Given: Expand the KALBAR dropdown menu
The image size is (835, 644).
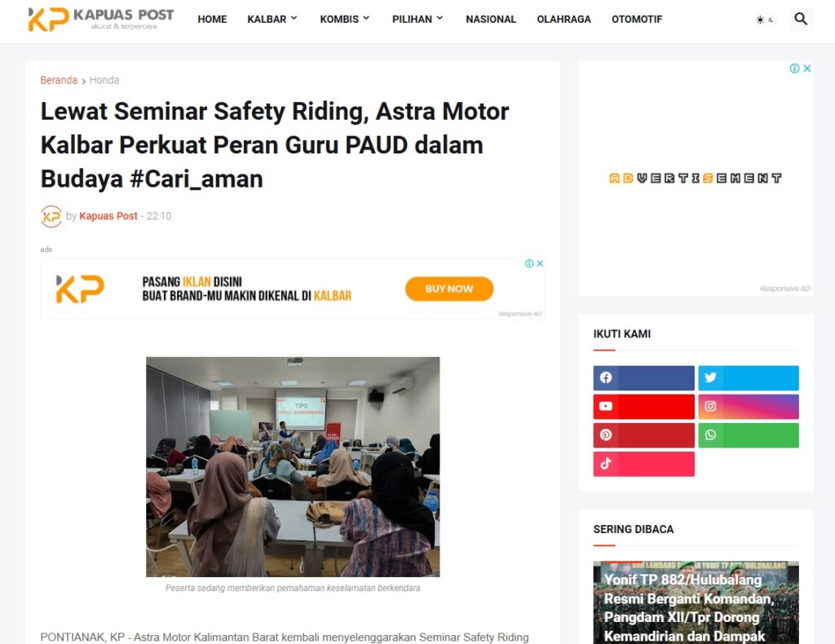Looking at the screenshot, I should click(272, 20).
